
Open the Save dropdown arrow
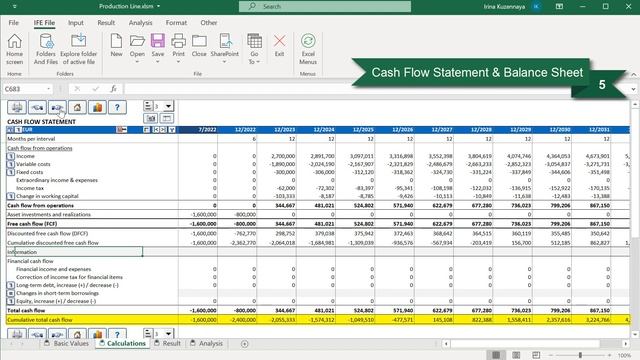[x=158, y=62]
